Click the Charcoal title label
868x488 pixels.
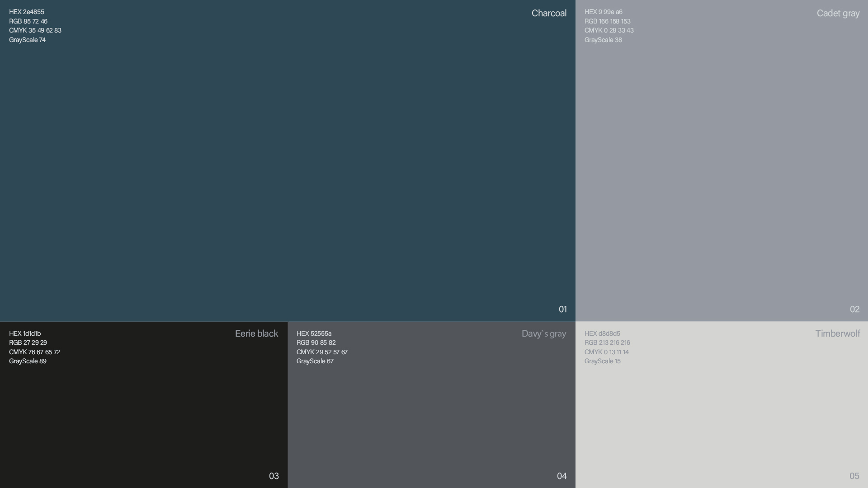549,13
